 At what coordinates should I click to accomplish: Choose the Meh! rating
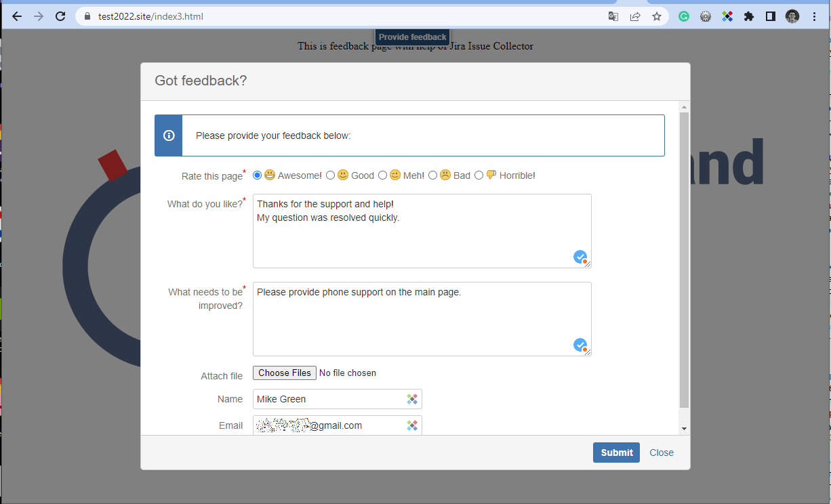(382, 175)
